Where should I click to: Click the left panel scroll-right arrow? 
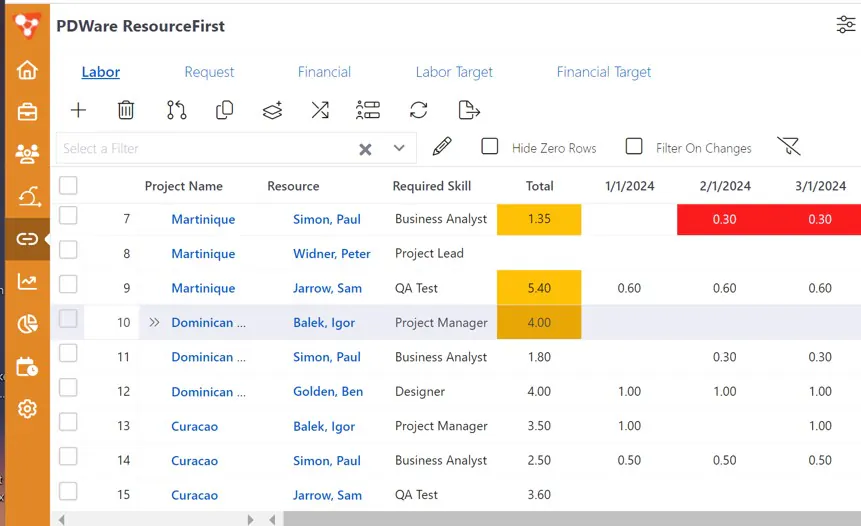[250, 519]
